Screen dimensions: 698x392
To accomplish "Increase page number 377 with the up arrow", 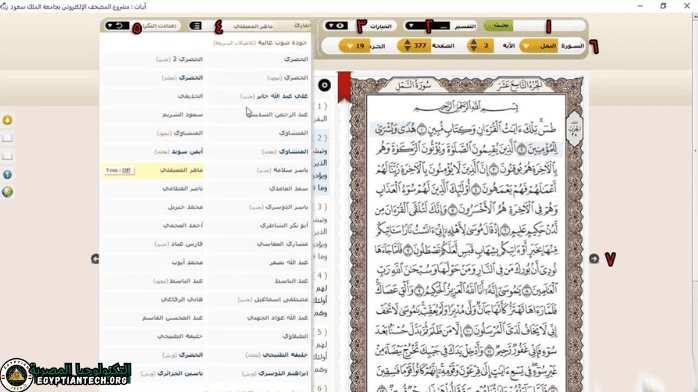I will (x=407, y=43).
